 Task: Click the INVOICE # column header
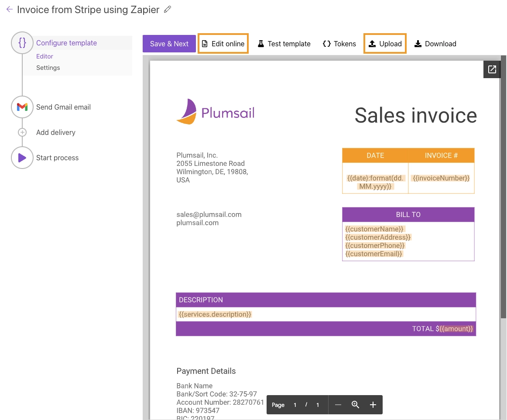tap(441, 155)
